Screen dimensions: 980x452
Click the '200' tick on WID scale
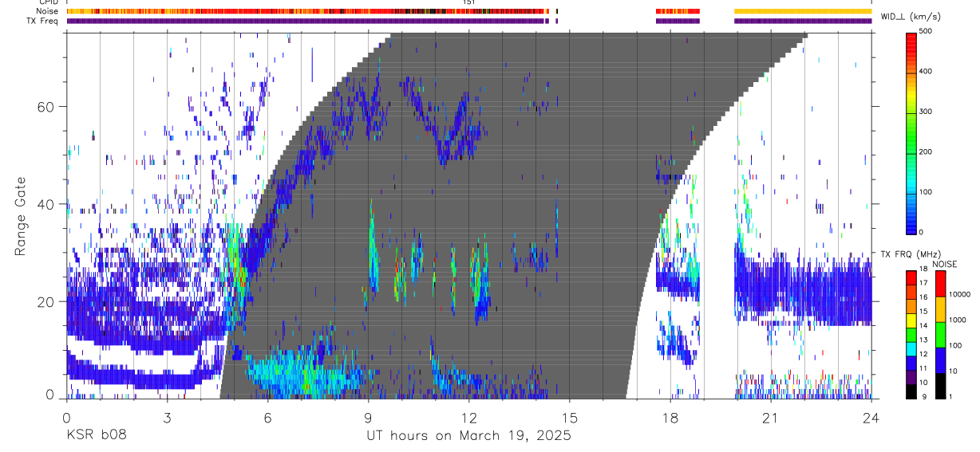click(926, 151)
